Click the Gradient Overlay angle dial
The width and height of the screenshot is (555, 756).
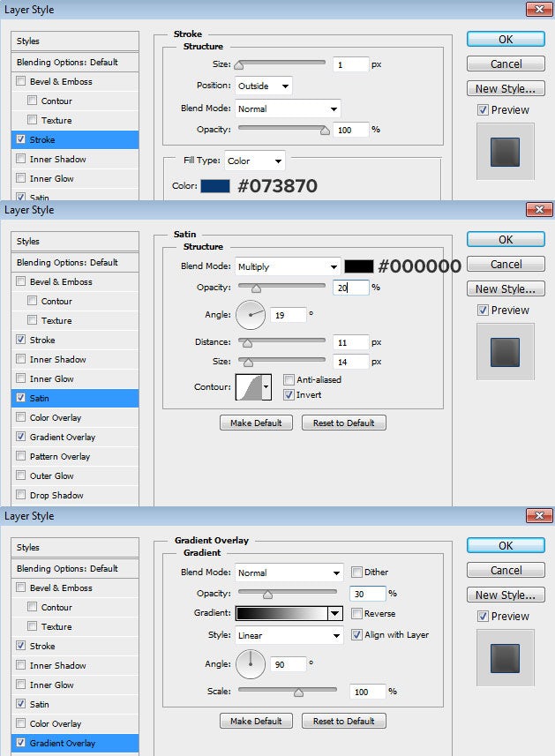coord(251,664)
